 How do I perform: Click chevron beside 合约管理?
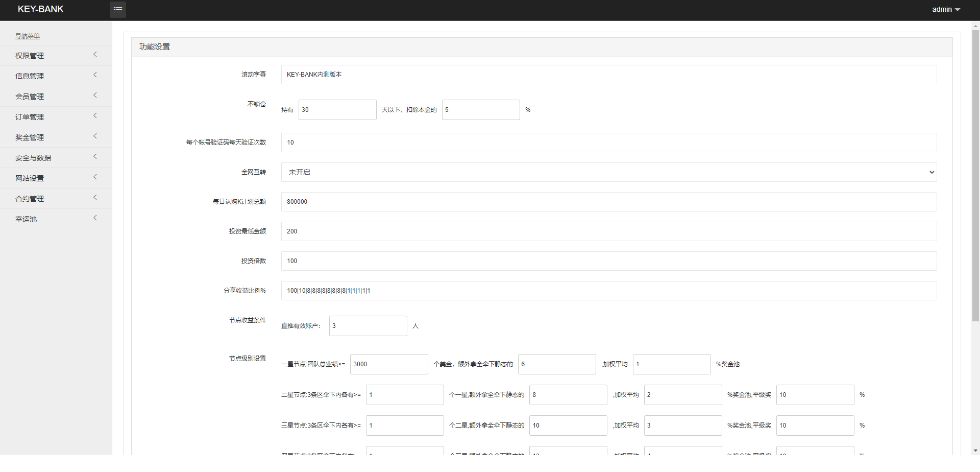pos(95,198)
